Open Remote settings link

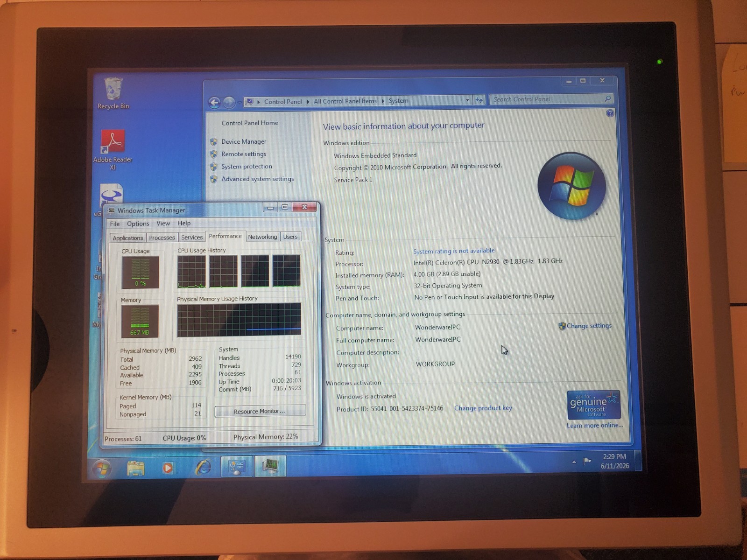click(244, 154)
